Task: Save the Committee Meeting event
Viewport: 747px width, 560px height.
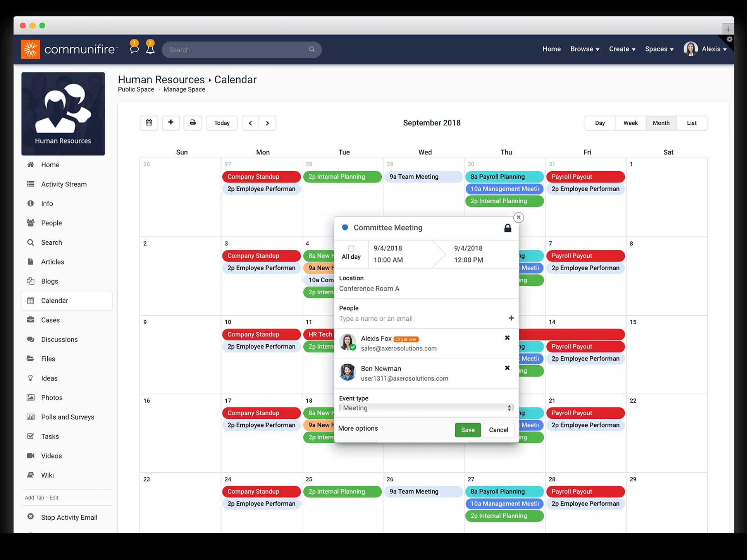Action: pos(467,430)
